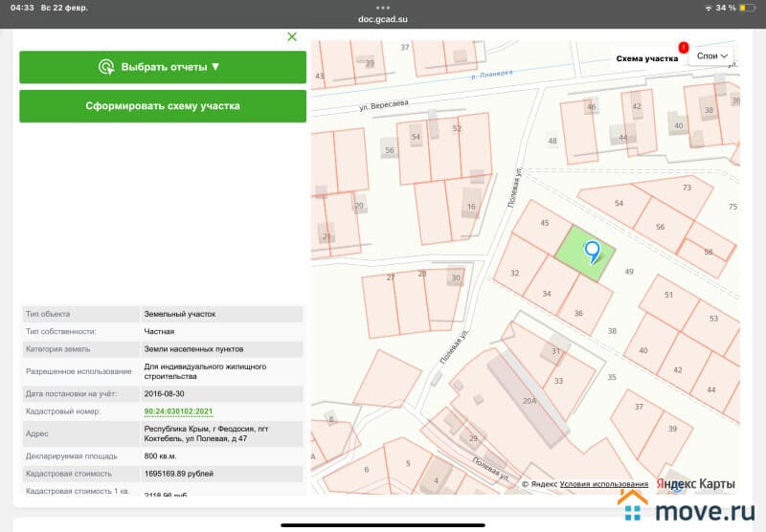Click the move.ru watermark logo
The height and width of the screenshot is (532, 766).
click(x=687, y=510)
